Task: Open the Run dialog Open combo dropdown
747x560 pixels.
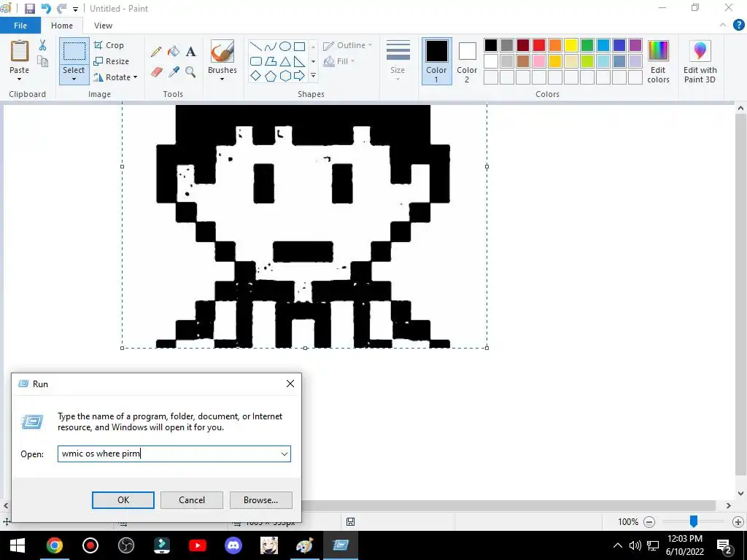Action: point(285,454)
